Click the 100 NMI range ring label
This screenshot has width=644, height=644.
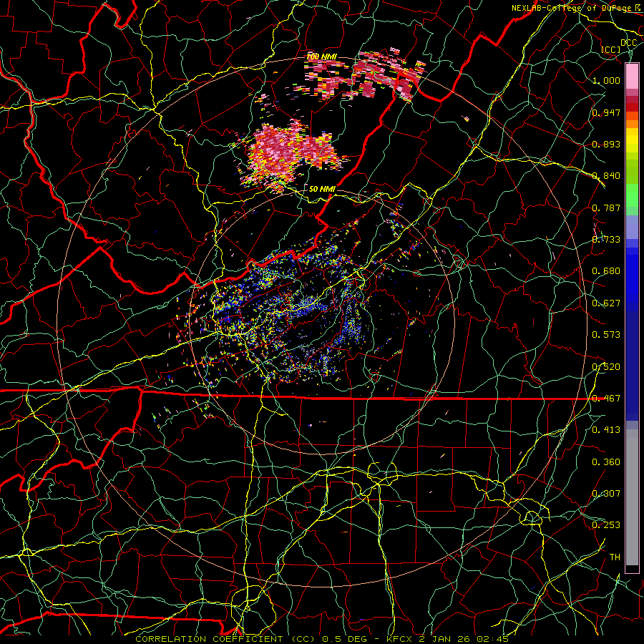point(322,57)
